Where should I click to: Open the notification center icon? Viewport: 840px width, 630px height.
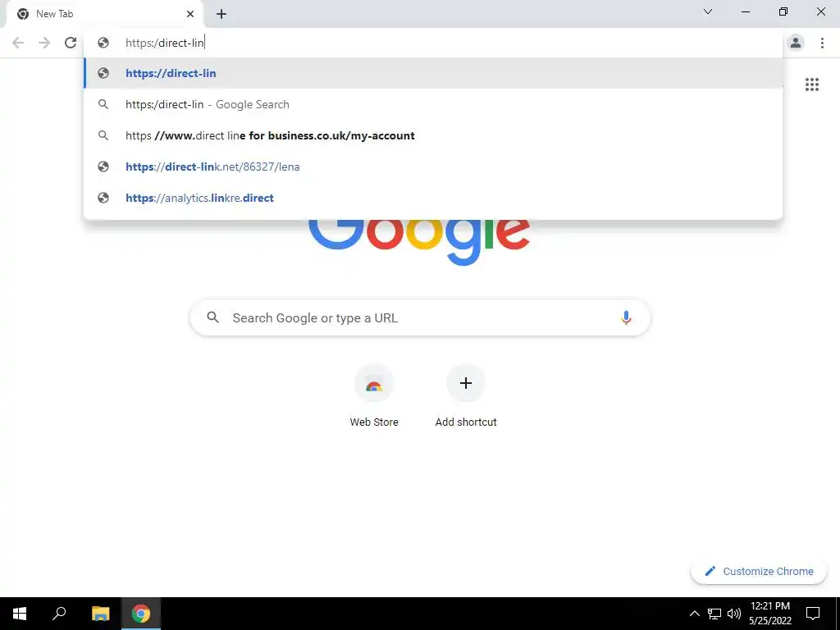[x=813, y=614]
